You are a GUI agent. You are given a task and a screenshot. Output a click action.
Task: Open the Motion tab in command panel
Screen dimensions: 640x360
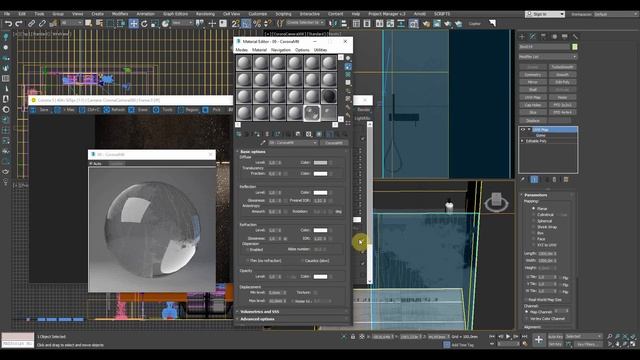[x=554, y=37]
